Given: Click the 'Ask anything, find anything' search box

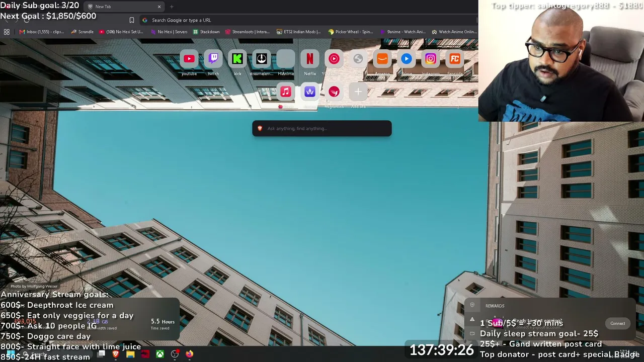Looking at the screenshot, I should (x=322, y=129).
